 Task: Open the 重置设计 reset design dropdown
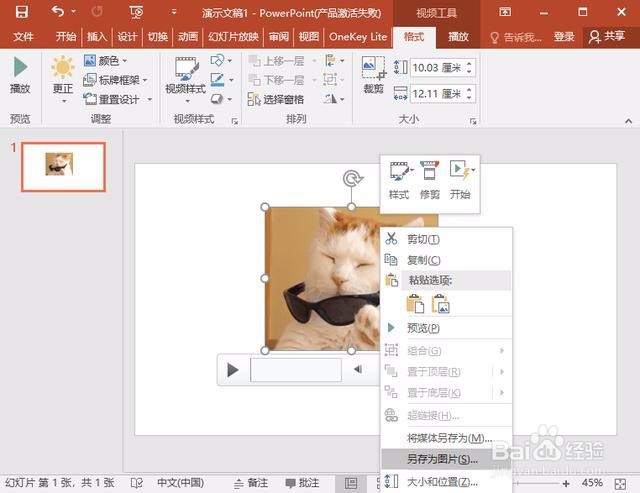click(118, 99)
